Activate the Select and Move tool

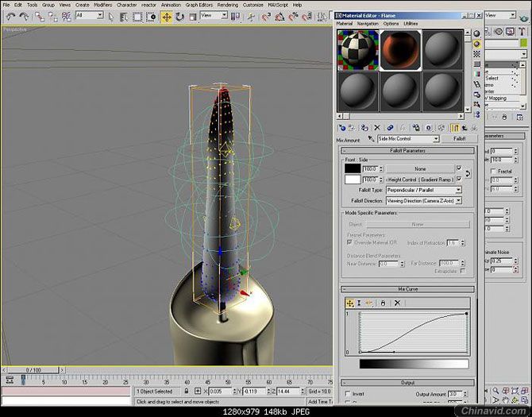(x=166, y=17)
